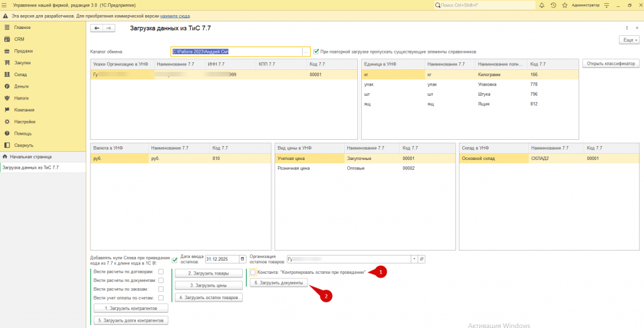
Task: Click the Компания flag icon
Action: click(x=6, y=110)
